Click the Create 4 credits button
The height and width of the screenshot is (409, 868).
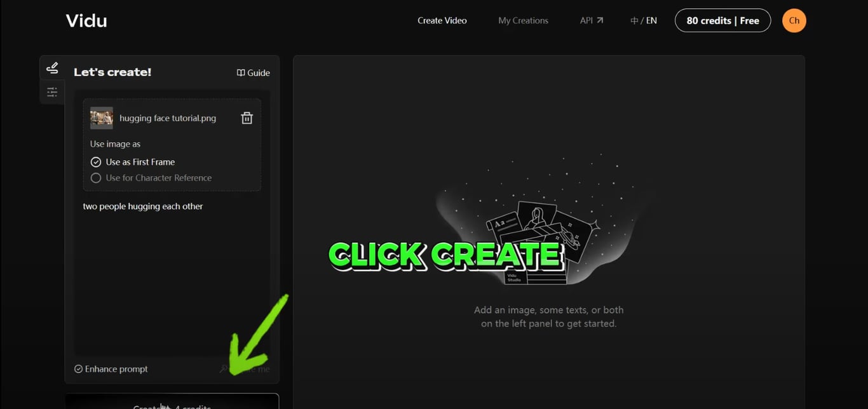click(x=172, y=401)
